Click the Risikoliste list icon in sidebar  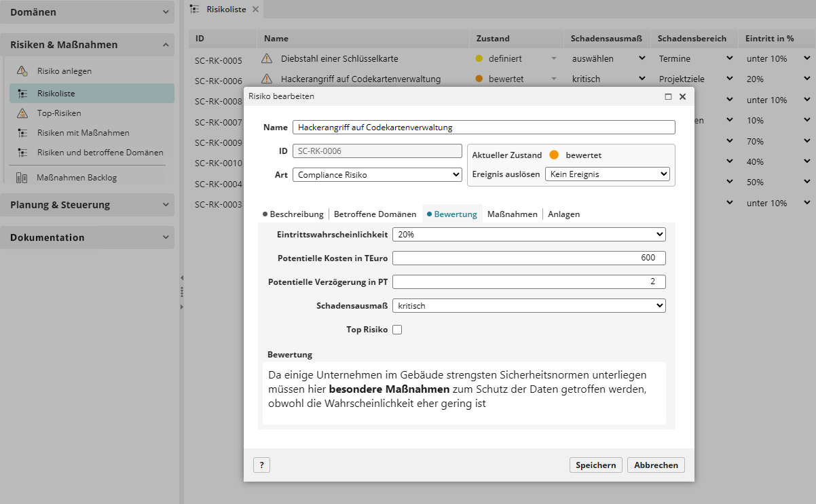click(22, 94)
